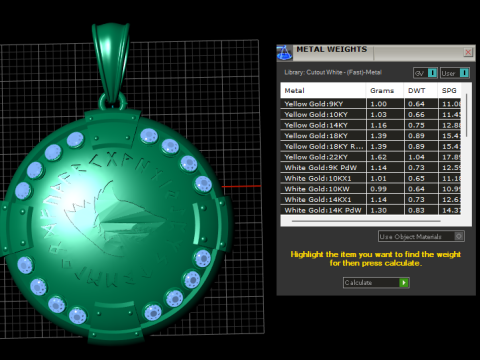
Task: Select Yellow Gold:18KY R... row
Action: click(371, 146)
